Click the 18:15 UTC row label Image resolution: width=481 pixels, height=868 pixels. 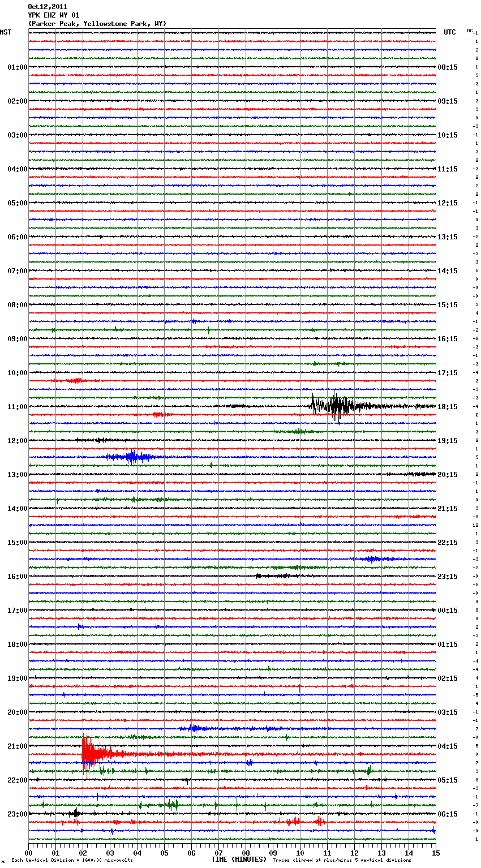coord(448,407)
